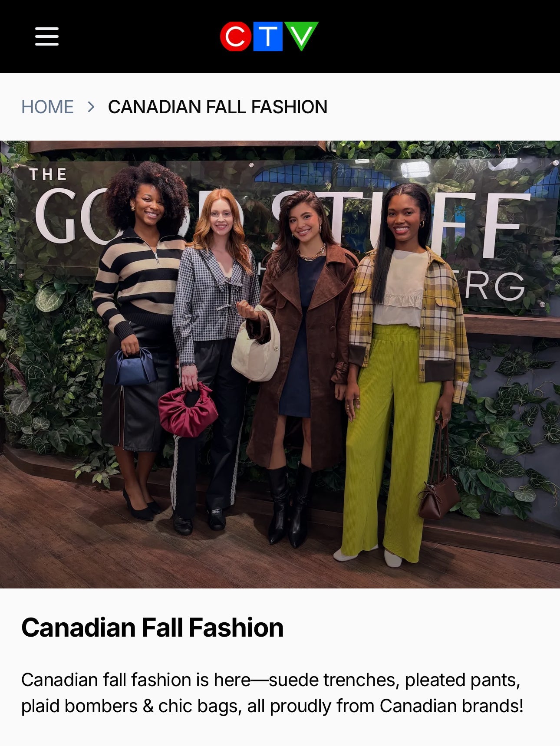Viewport: 560px width, 746px height.
Task: Click the Canadian Fall Fashion headline
Action: pos(152,628)
